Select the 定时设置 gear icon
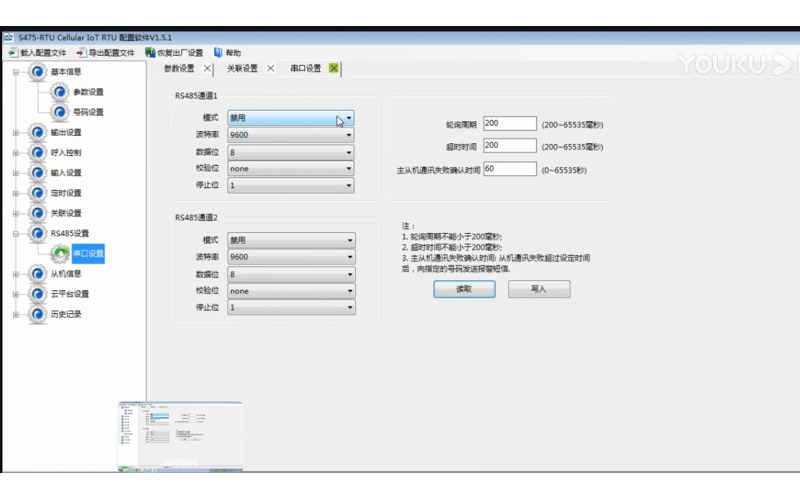800x500 pixels. pos(37,193)
